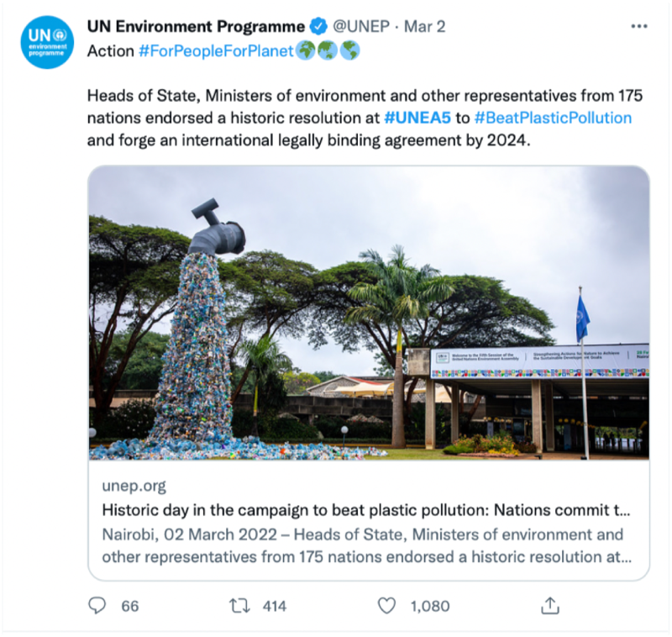
Task: Click the 414 retweets count
Action: [x=274, y=605]
